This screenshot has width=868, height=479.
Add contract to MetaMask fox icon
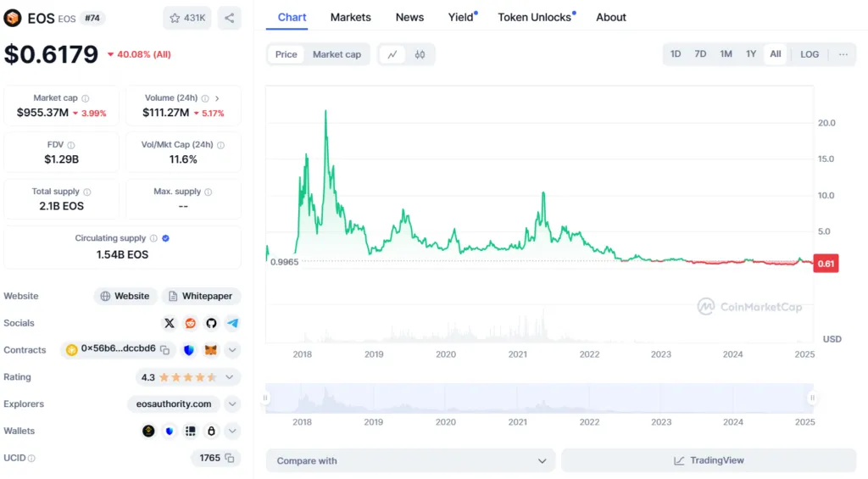pos(211,350)
